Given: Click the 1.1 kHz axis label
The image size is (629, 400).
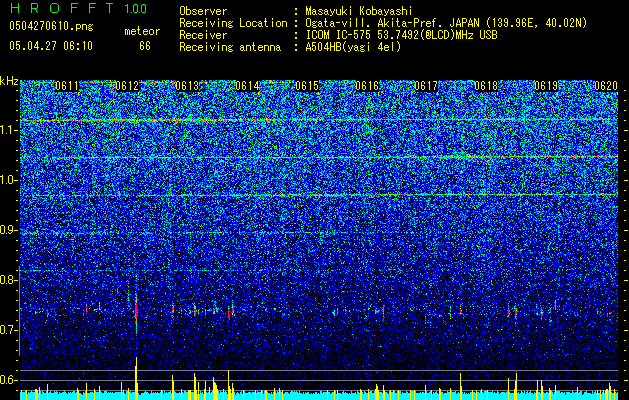Looking at the screenshot, I should pyautogui.click(x=8, y=130).
